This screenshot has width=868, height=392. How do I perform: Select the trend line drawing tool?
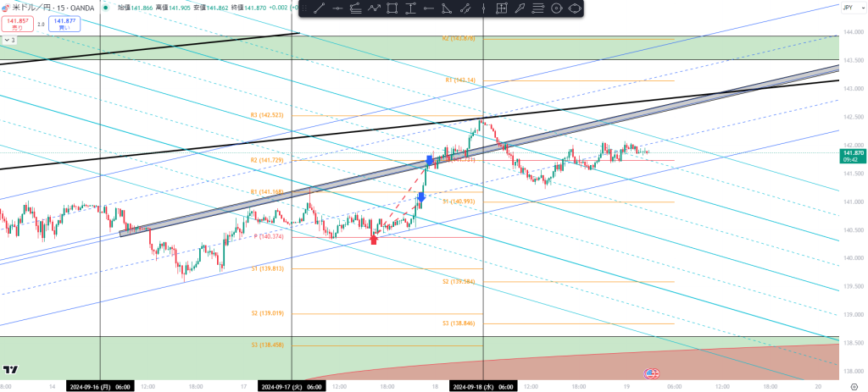319,8
